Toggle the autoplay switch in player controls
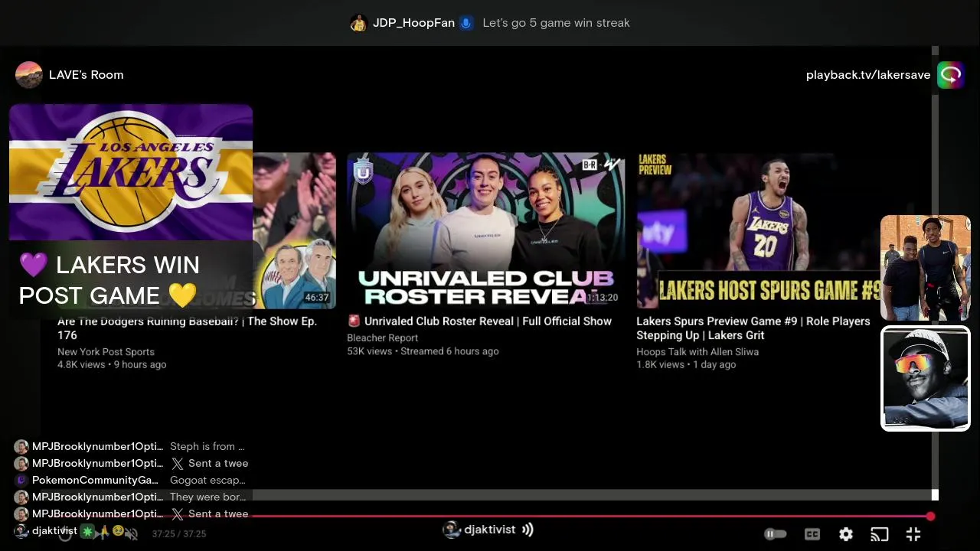 776,534
